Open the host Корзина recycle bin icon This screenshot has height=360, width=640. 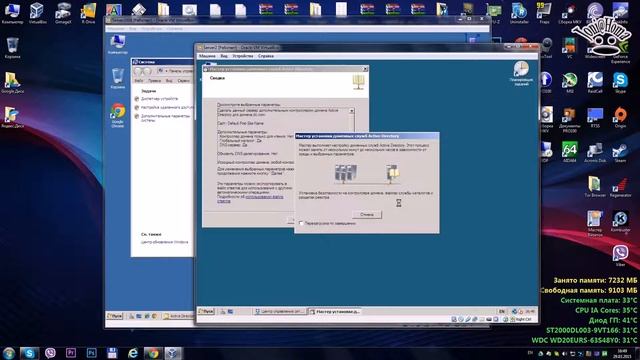tap(13, 48)
